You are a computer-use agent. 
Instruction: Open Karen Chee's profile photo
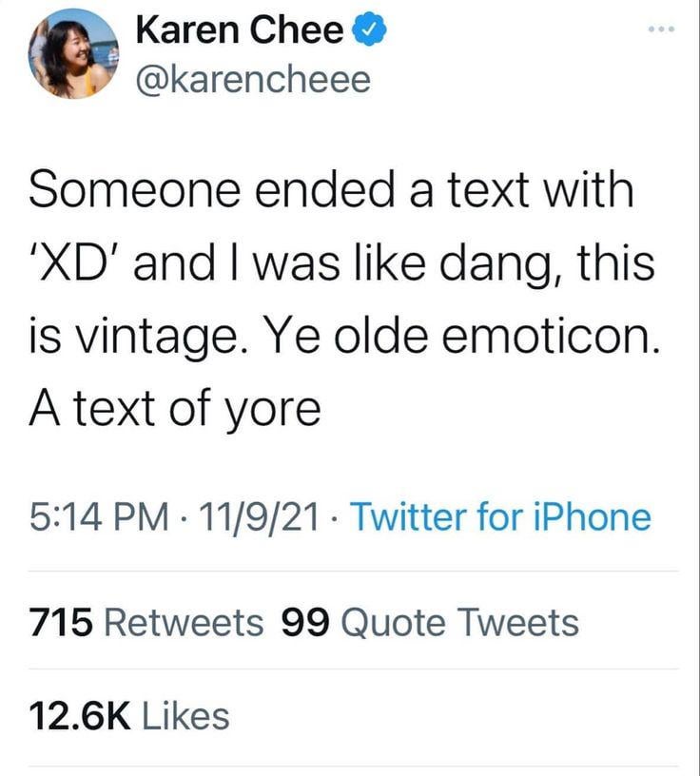pos(73,54)
